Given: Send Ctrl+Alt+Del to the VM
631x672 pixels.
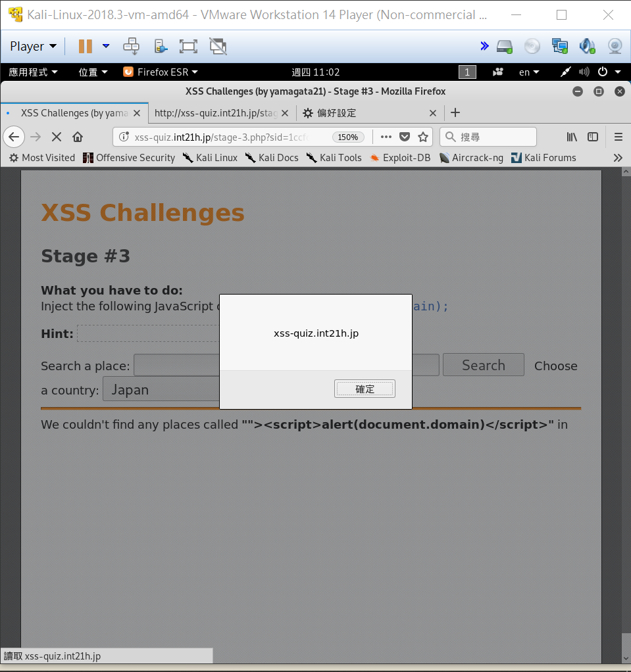Looking at the screenshot, I should tap(131, 46).
